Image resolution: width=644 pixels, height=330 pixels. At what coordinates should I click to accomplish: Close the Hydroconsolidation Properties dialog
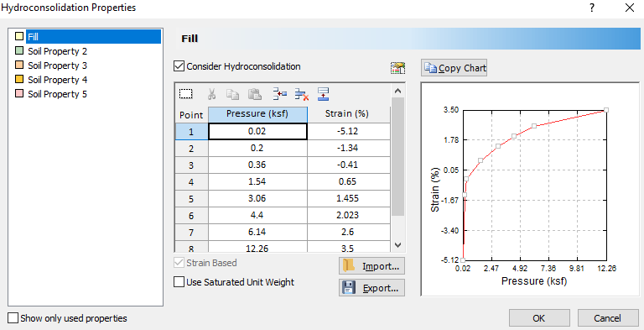(x=630, y=8)
